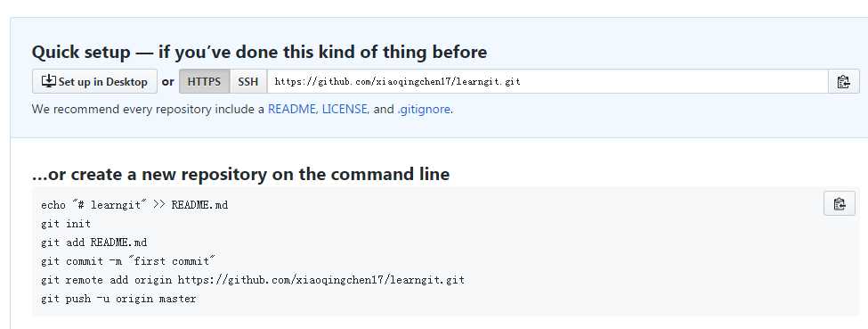Switch the clone URL to SSH
This screenshot has height=329, width=868.
pos(248,81)
